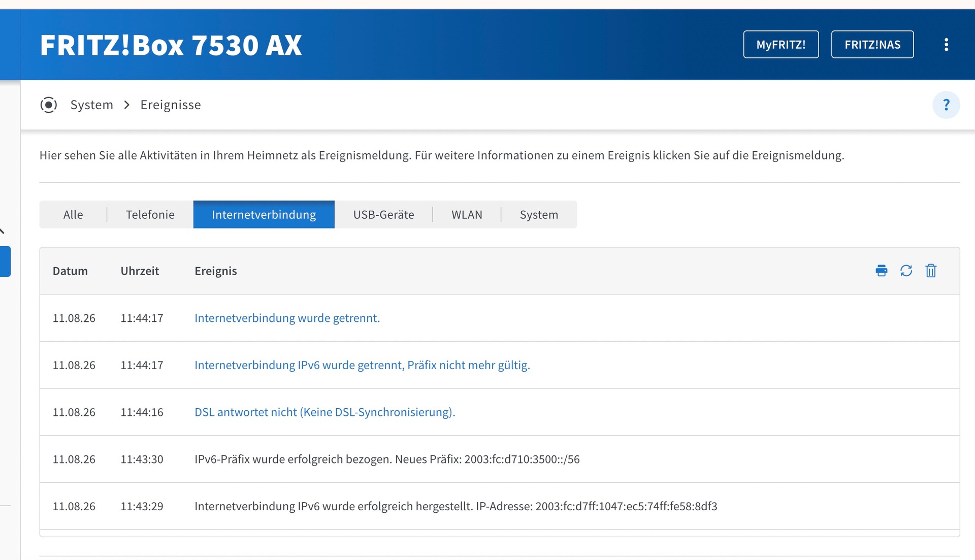Screen dimensions: 975x560
Task: Switch to the WLAN tab
Action: point(467,214)
